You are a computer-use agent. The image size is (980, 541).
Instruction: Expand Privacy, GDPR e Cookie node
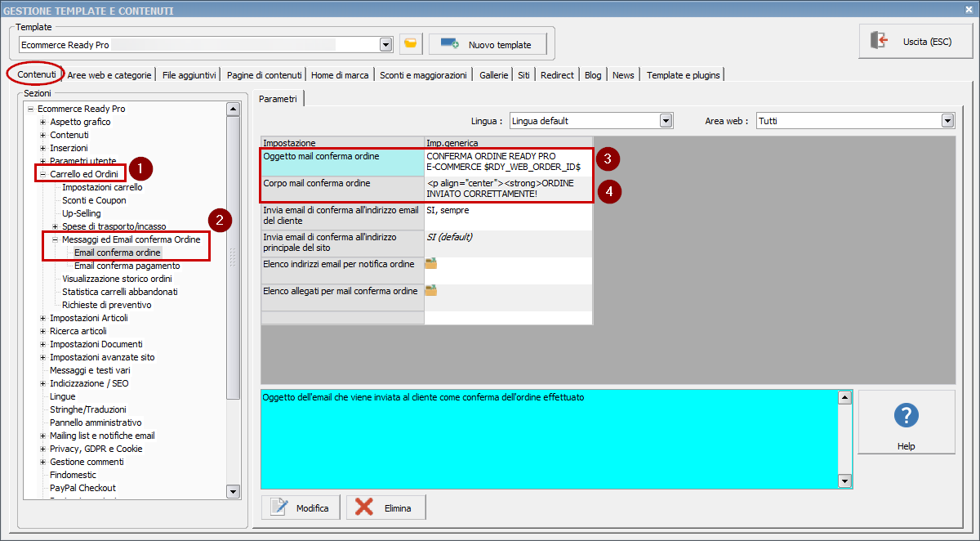click(x=42, y=449)
